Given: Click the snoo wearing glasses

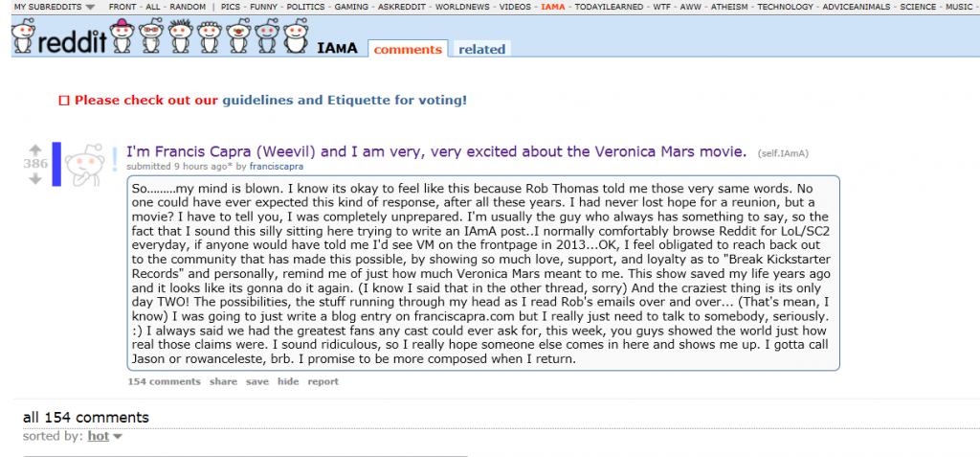Looking at the screenshot, I should coord(150,35).
